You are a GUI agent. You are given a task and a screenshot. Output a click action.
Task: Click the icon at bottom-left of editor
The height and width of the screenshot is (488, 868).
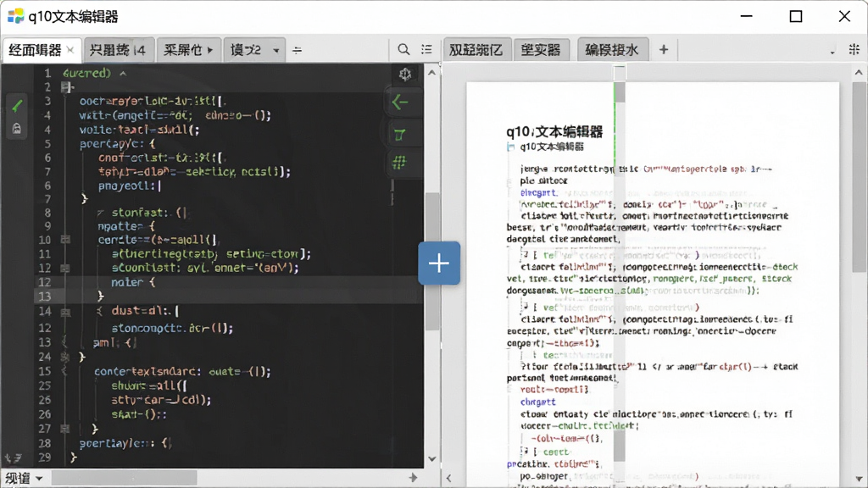[x=14, y=457]
